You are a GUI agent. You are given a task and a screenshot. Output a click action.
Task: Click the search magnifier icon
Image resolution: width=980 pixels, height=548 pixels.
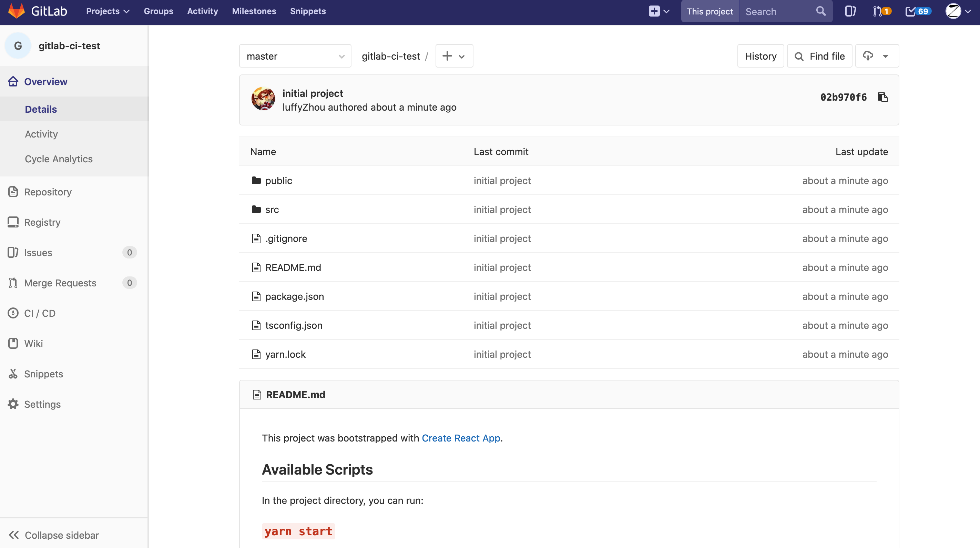click(x=820, y=11)
